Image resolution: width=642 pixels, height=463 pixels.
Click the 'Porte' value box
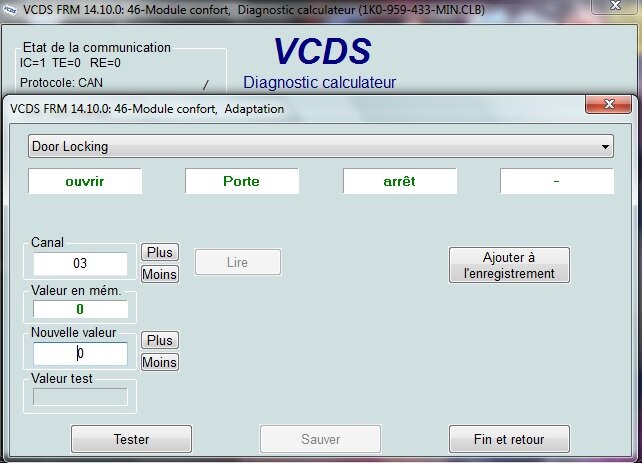tap(242, 181)
